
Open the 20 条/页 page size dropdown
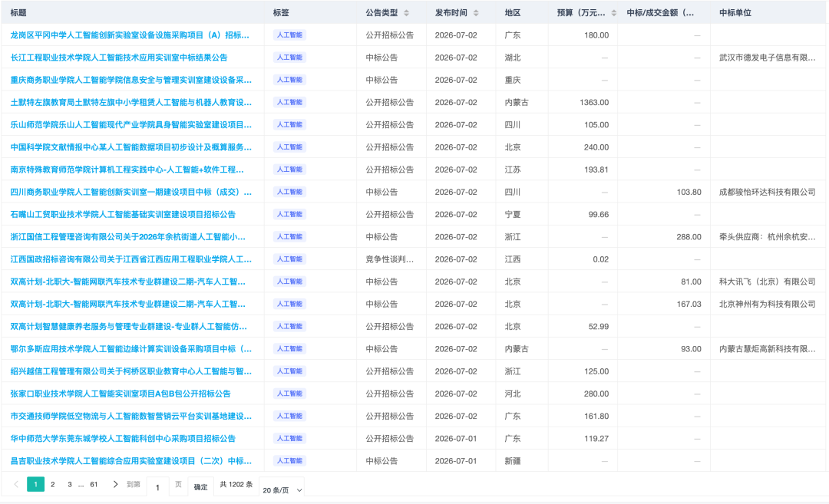click(282, 490)
